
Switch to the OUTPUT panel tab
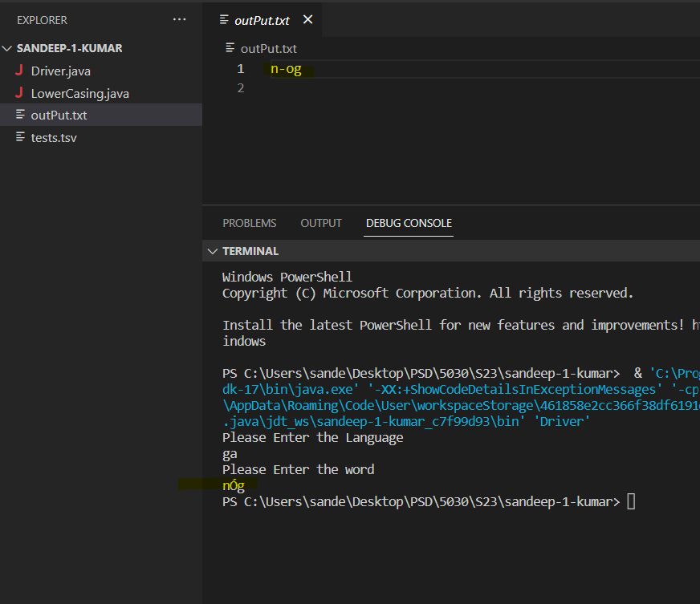(x=321, y=223)
